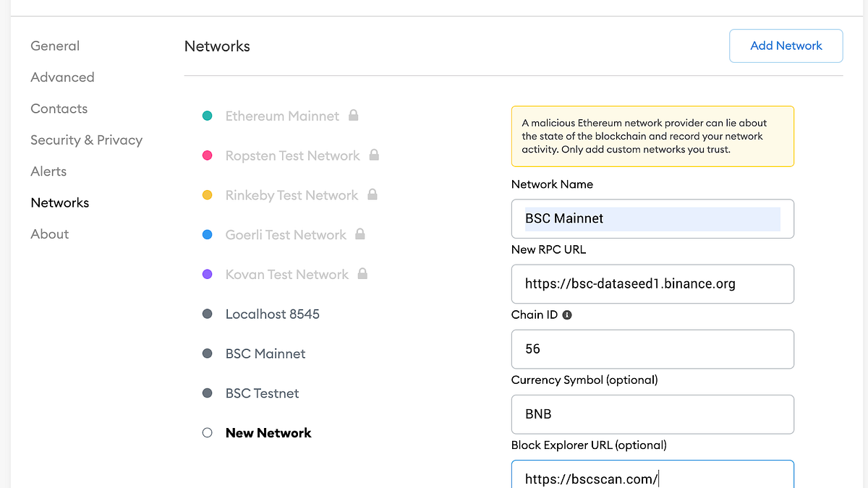Select Localhost 8545 network
The image size is (868, 488).
pyautogui.click(x=272, y=314)
